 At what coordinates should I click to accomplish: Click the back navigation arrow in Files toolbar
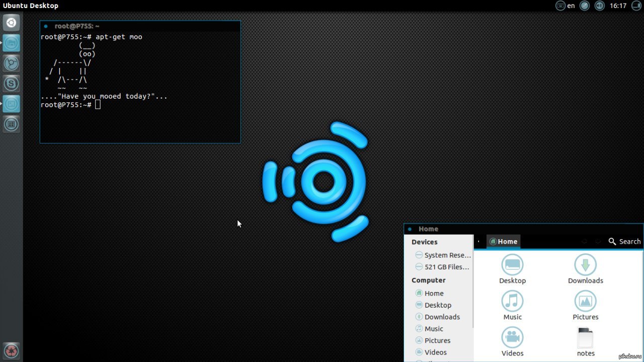(x=584, y=242)
